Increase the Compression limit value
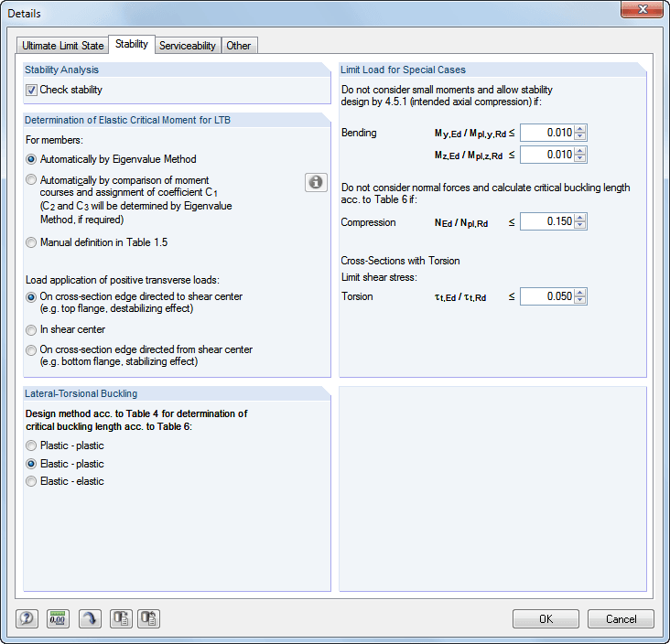 (x=579, y=218)
